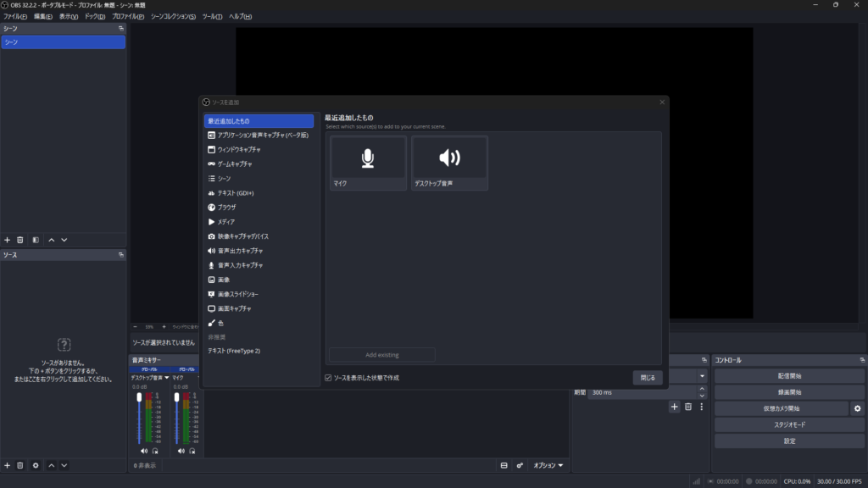Screen dimensions: 868x488
Task: Undock the ソース panel with float icon
Action: [x=120, y=254]
